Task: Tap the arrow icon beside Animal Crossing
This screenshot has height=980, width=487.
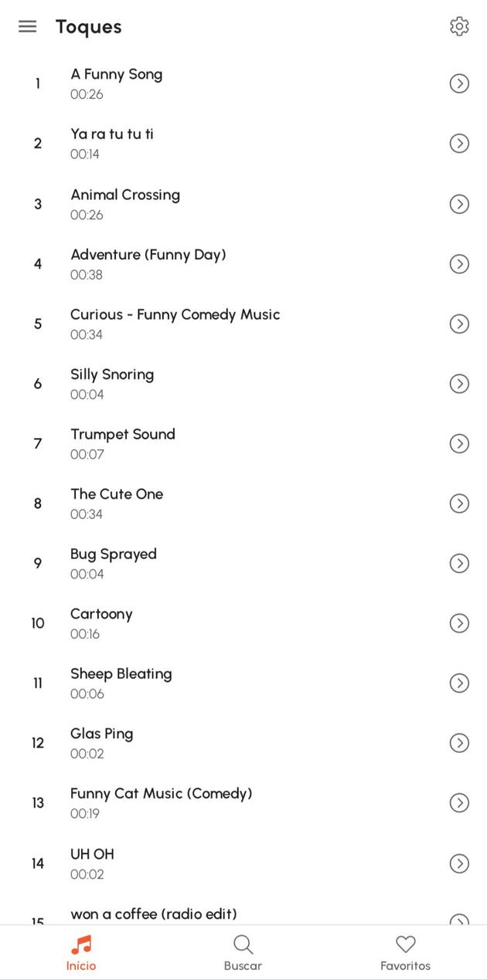Action: [x=459, y=204]
